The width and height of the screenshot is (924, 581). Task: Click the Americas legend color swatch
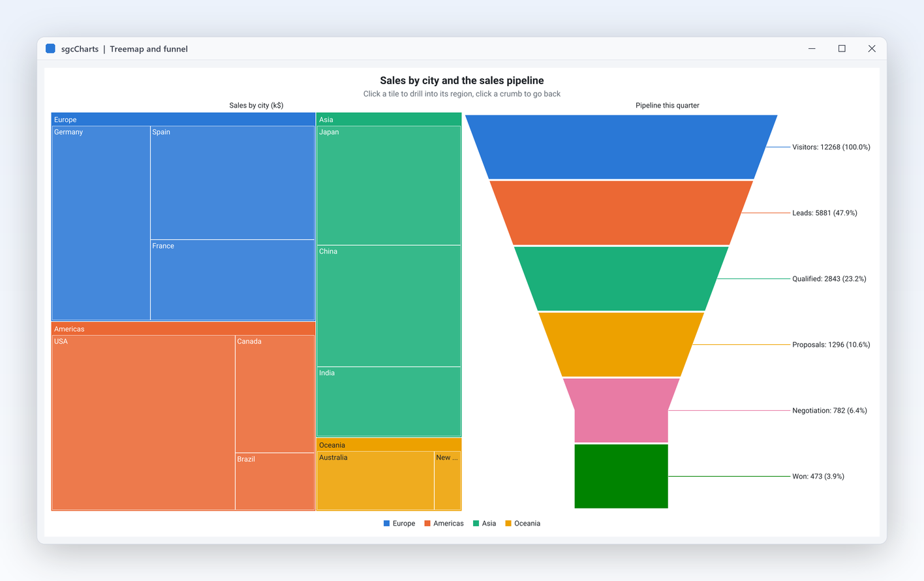[427, 524]
